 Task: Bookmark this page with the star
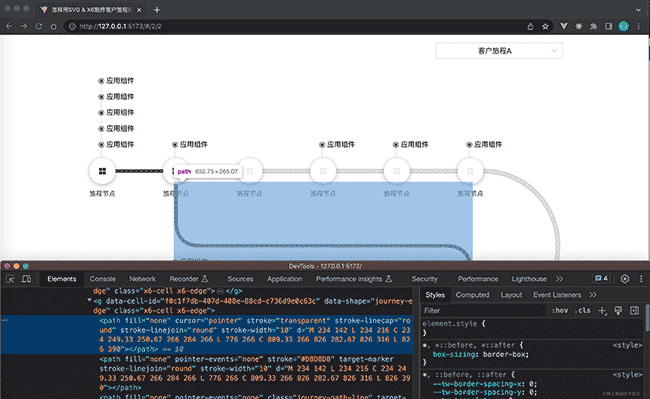pos(545,27)
